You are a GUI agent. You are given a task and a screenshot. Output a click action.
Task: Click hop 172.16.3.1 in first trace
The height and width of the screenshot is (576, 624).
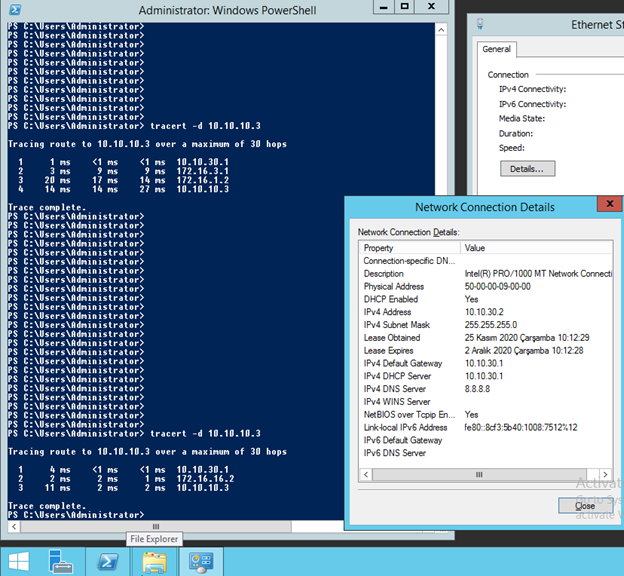(203, 171)
